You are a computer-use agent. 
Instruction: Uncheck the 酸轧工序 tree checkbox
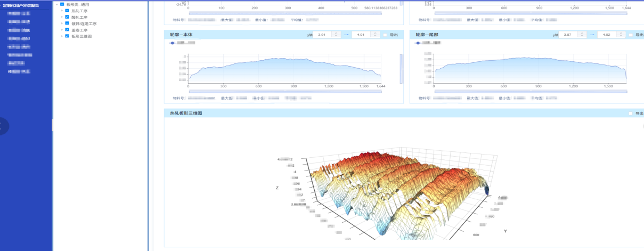(x=67, y=17)
